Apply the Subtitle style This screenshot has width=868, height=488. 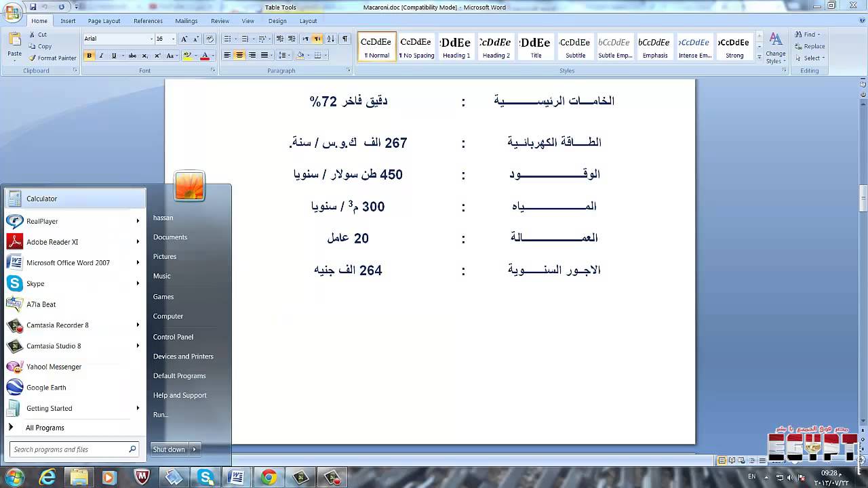(x=575, y=47)
